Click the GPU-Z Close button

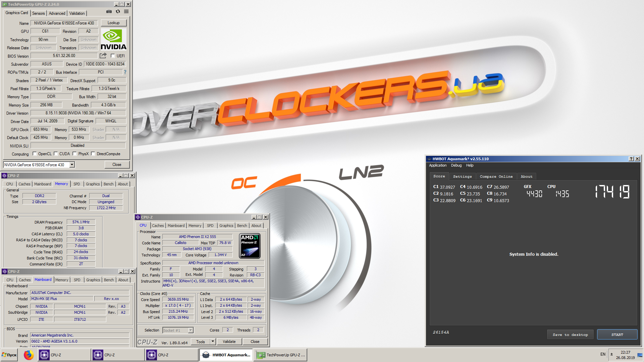(x=117, y=165)
